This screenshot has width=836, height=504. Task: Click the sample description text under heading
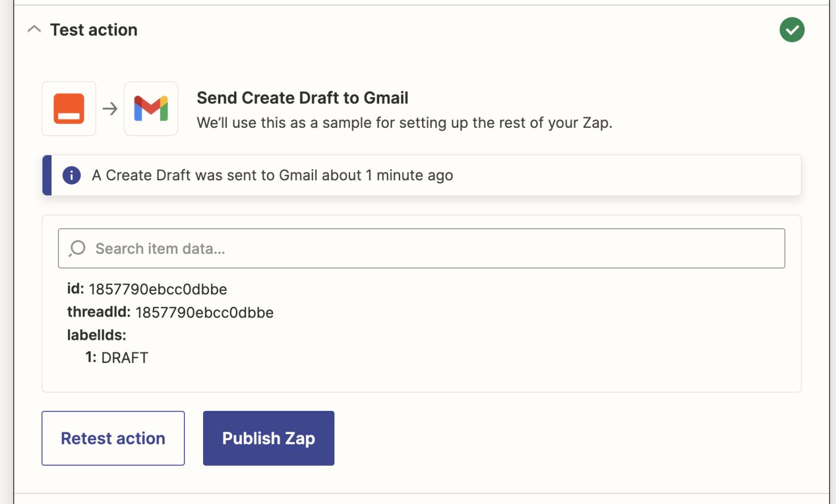[x=404, y=123]
